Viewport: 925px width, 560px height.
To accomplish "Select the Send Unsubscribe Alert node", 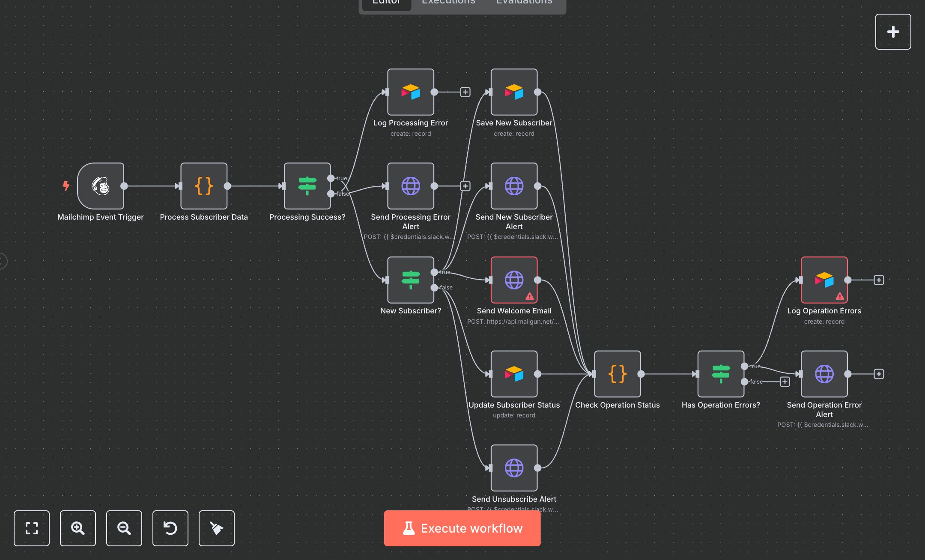I will [x=514, y=468].
